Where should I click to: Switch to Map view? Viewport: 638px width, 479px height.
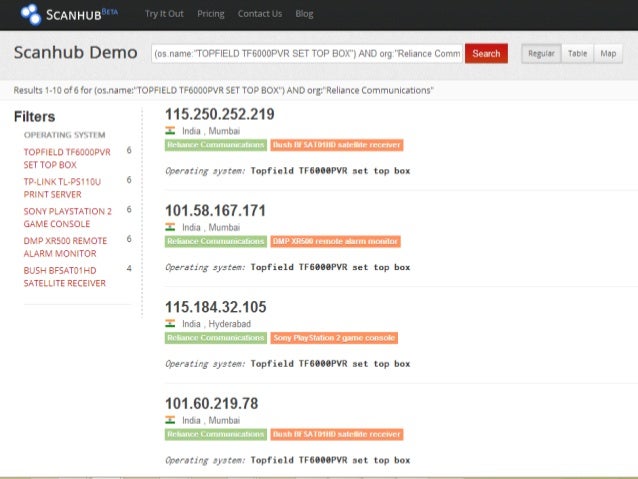(608, 53)
